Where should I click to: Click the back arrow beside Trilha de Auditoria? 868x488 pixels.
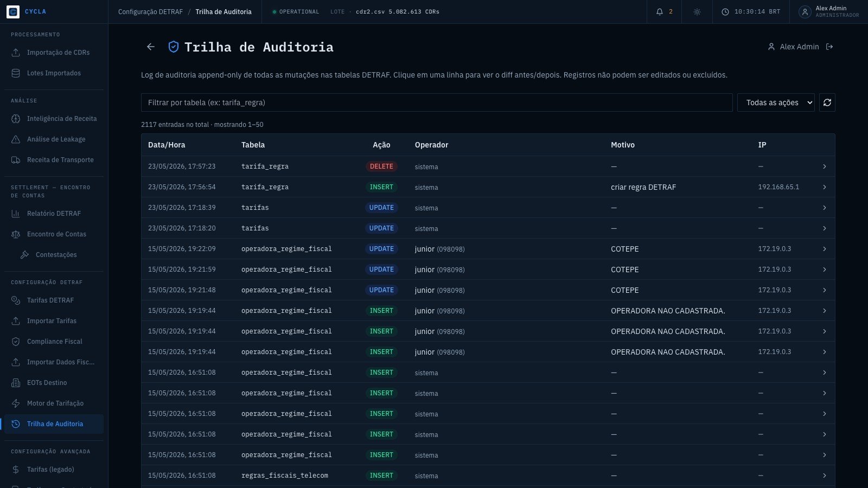pyautogui.click(x=151, y=47)
